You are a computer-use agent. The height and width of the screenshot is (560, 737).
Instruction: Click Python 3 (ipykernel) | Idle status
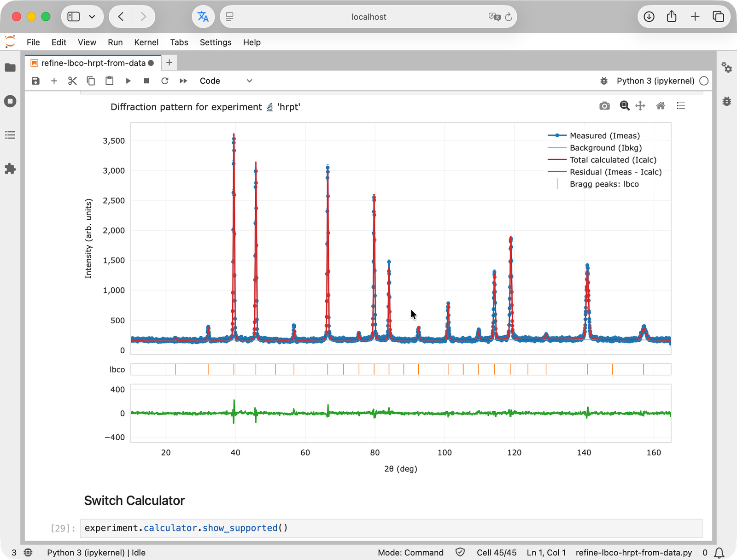(x=96, y=553)
